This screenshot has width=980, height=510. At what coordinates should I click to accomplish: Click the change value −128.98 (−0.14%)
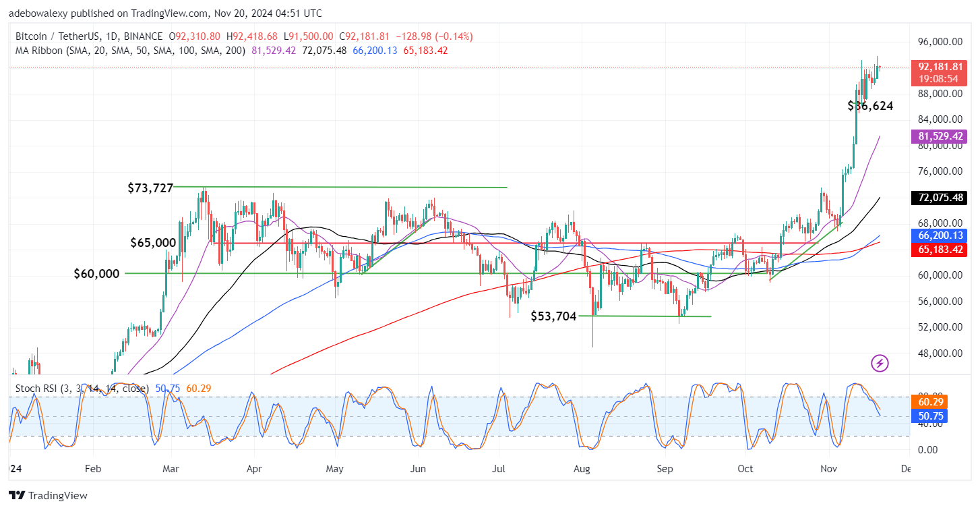(x=433, y=36)
